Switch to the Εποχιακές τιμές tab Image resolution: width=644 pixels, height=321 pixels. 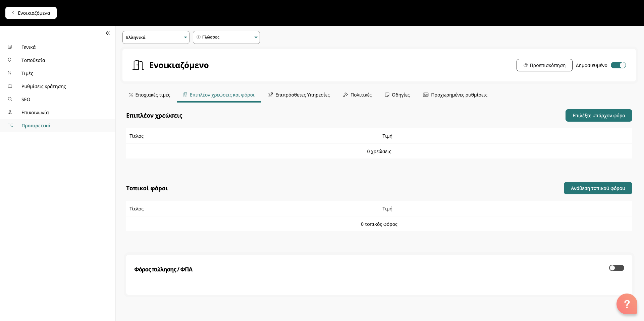(x=150, y=95)
